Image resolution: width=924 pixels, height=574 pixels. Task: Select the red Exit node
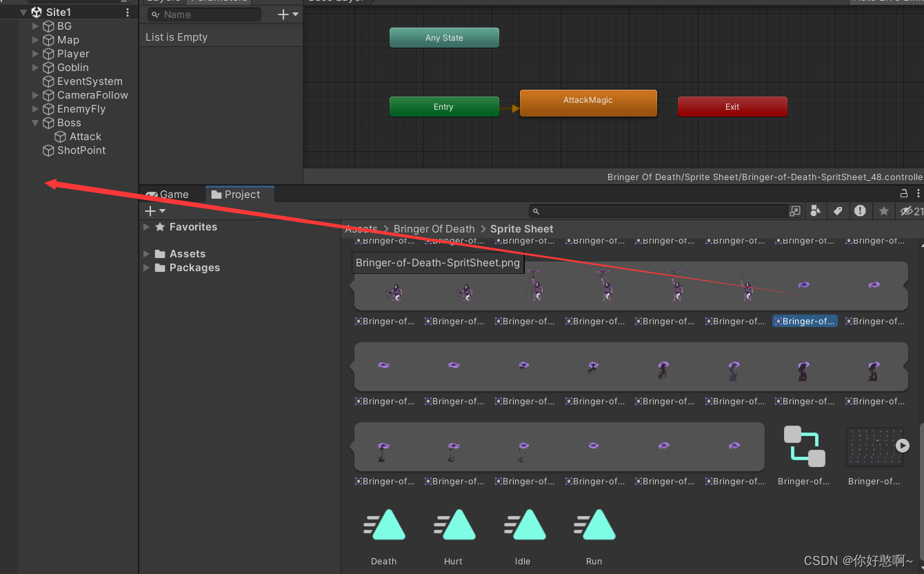click(732, 107)
